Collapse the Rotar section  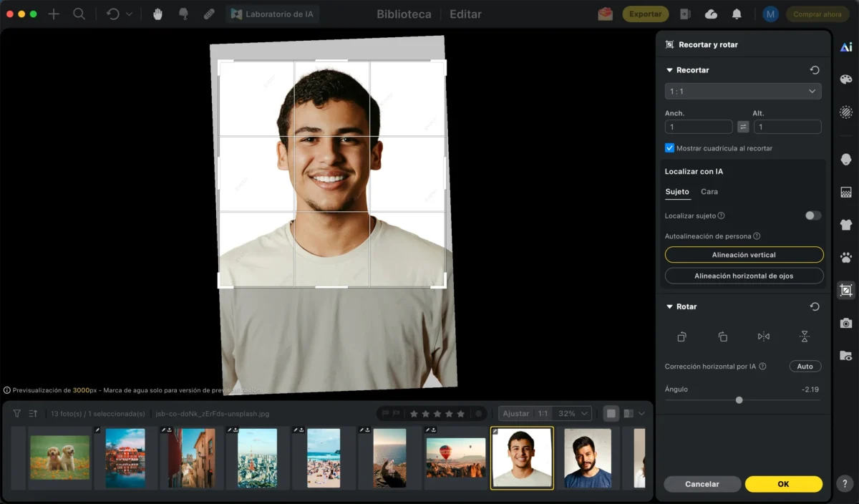pos(670,306)
